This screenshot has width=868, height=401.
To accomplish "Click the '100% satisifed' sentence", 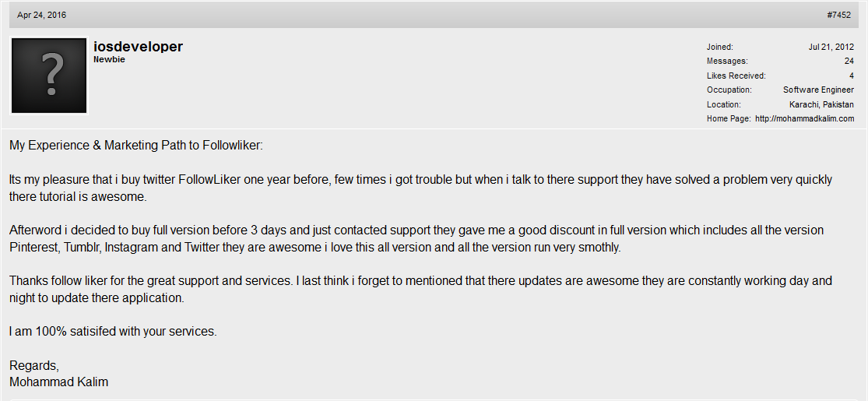I will pyautogui.click(x=113, y=332).
